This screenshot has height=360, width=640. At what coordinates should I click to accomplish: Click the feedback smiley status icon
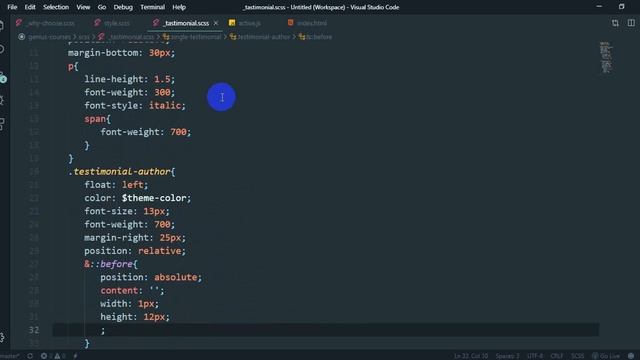click(x=631, y=356)
